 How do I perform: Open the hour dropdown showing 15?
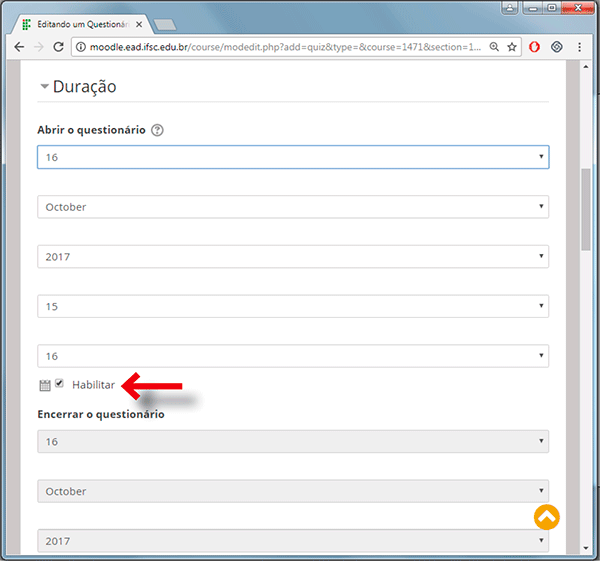292,307
